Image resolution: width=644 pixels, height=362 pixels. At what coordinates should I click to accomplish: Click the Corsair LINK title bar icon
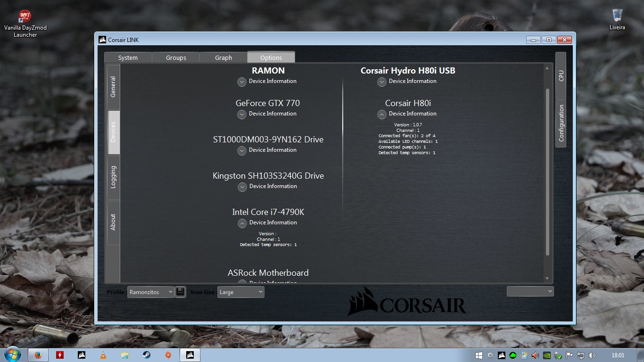coord(102,40)
